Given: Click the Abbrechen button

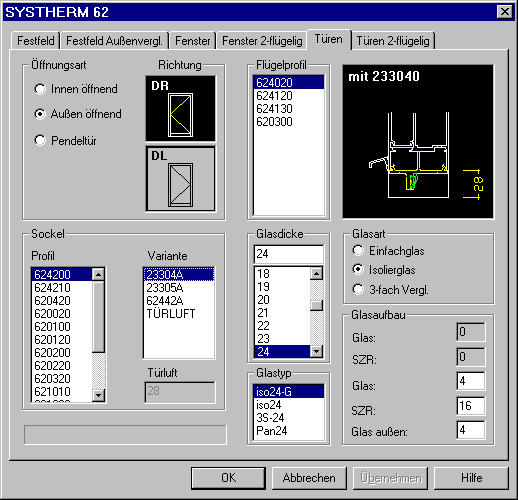Looking at the screenshot, I should (x=309, y=478).
